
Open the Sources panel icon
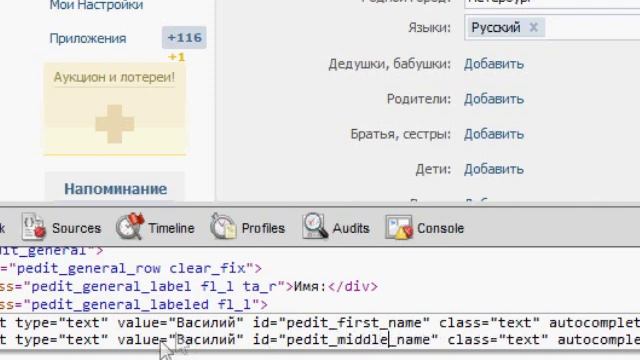point(33,226)
